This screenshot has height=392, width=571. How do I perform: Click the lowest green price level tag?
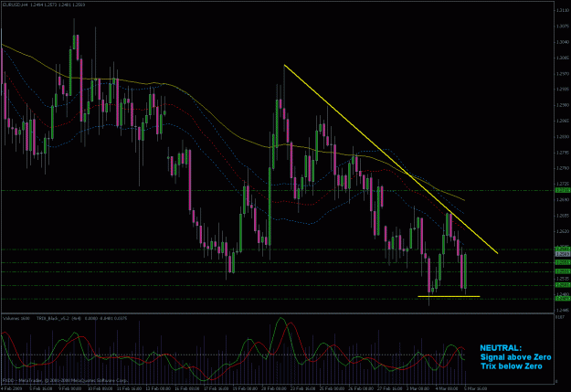563,299
